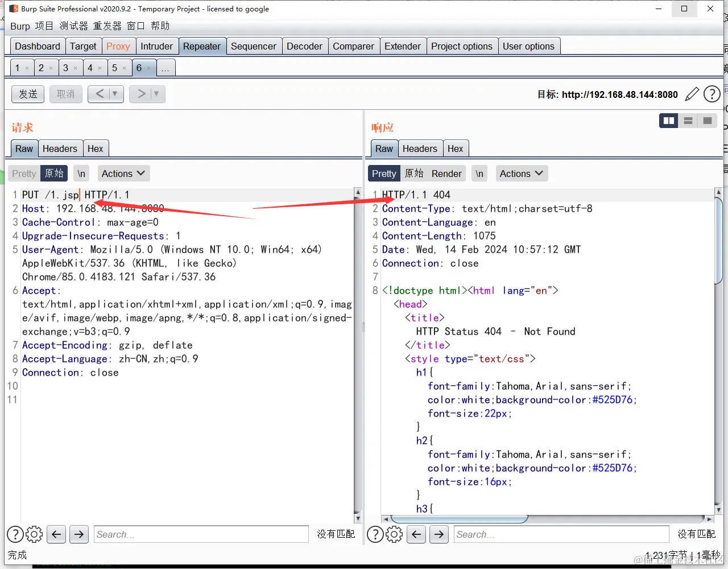Open request Hex tab
Viewport: 728px width, 569px height.
pos(96,149)
